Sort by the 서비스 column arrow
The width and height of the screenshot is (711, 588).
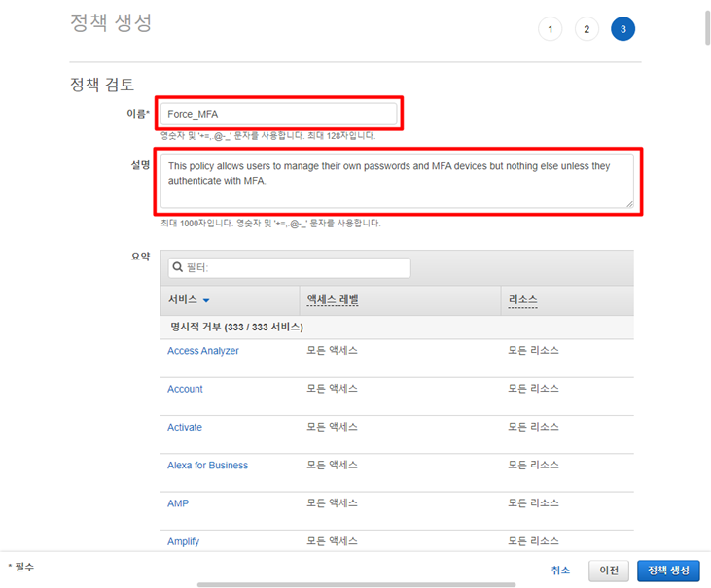pos(206,300)
